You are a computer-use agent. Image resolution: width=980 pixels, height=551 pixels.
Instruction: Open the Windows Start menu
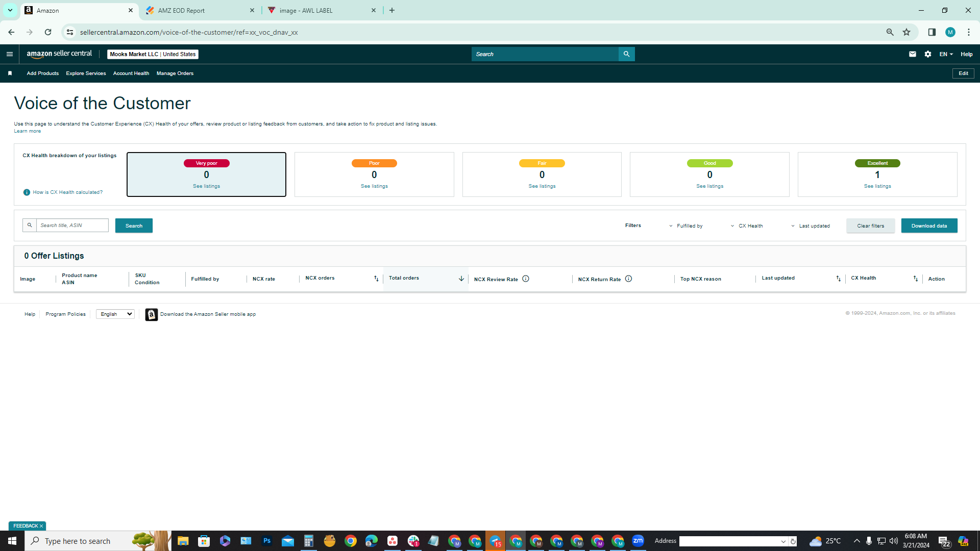(x=12, y=541)
